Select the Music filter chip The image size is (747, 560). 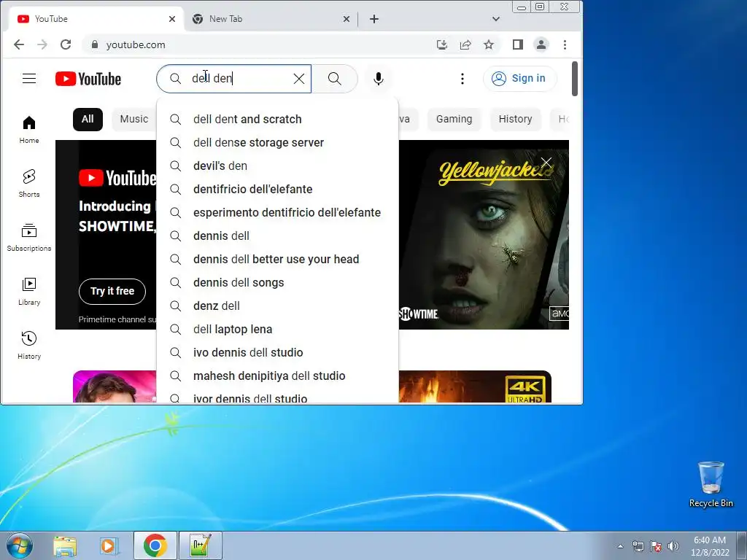(x=134, y=119)
